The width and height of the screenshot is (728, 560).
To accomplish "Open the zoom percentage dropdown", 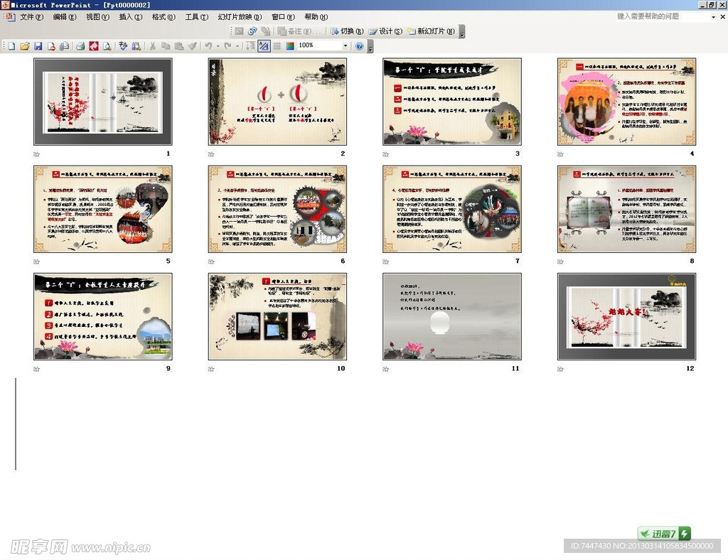I will 346,46.
